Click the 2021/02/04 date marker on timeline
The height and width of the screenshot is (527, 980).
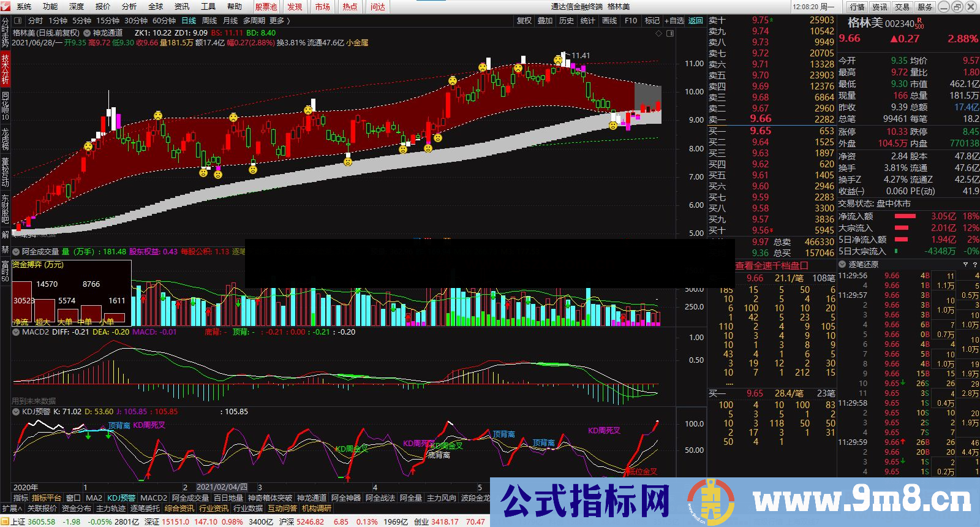[x=222, y=487]
